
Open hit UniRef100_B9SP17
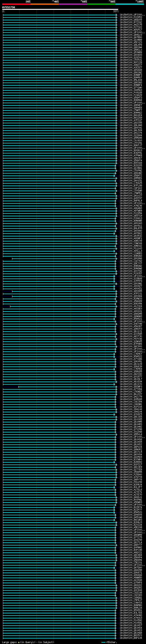(x=131, y=30)
